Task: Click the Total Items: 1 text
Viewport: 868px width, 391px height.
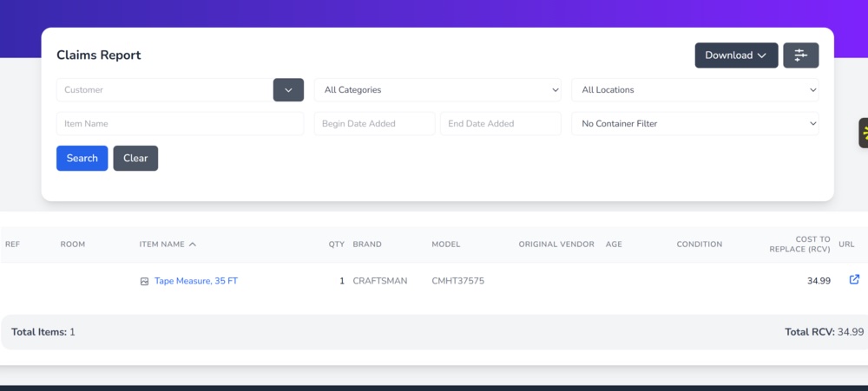Action: point(43,332)
